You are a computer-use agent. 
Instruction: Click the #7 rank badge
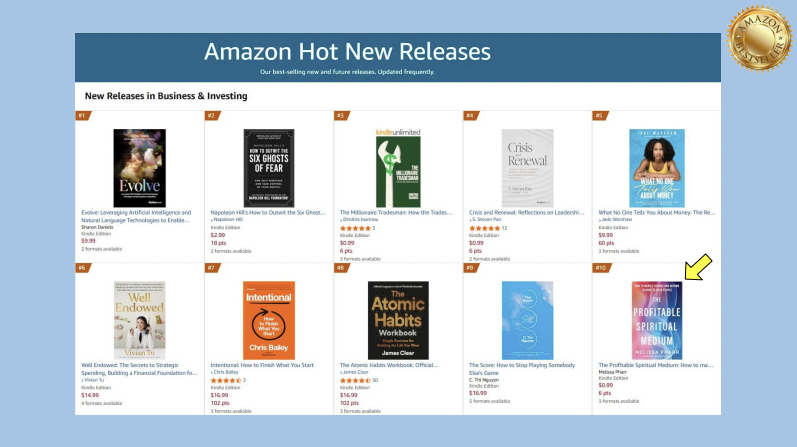click(x=211, y=268)
